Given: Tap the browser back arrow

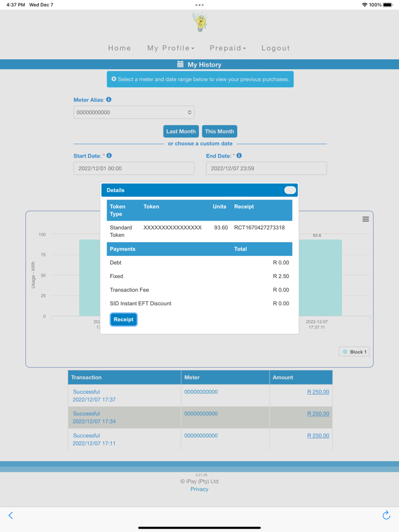Looking at the screenshot, I should [10, 515].
